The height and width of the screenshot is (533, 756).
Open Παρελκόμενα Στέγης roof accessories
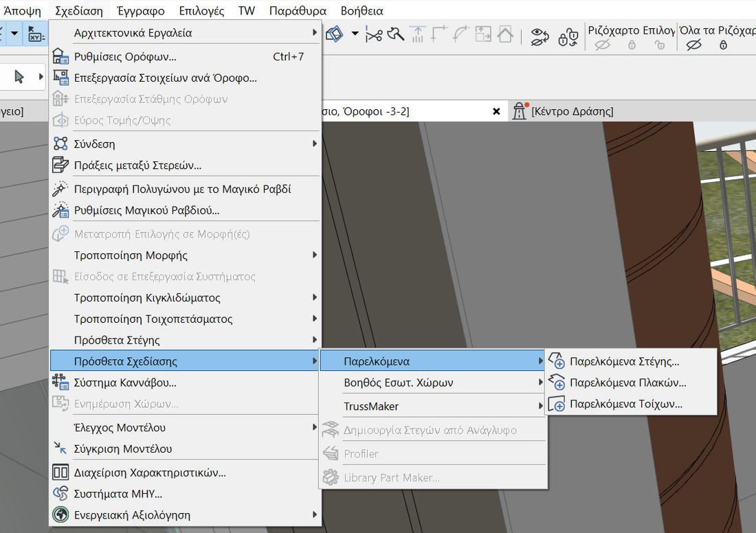pyautogui.click(x=624, y=361)
